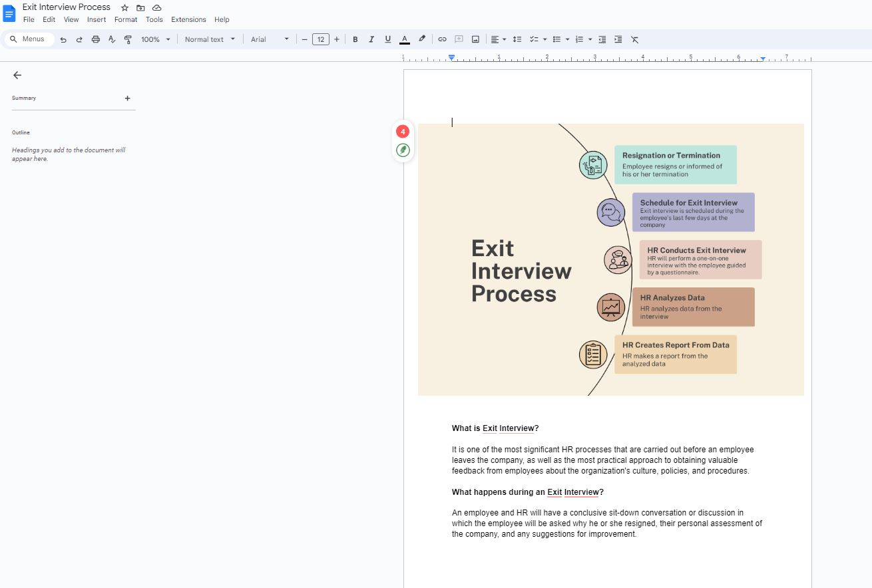Open the 100% zoom dropdown
Viewport: 872px width, 588px height.
pyautogui.click(x=156, y=39)
